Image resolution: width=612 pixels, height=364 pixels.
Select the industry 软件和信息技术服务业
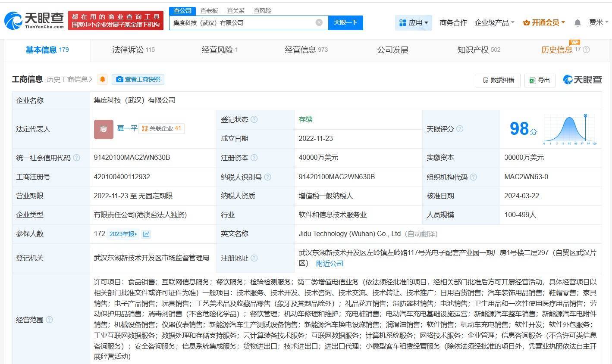click(x=333, y=215)
